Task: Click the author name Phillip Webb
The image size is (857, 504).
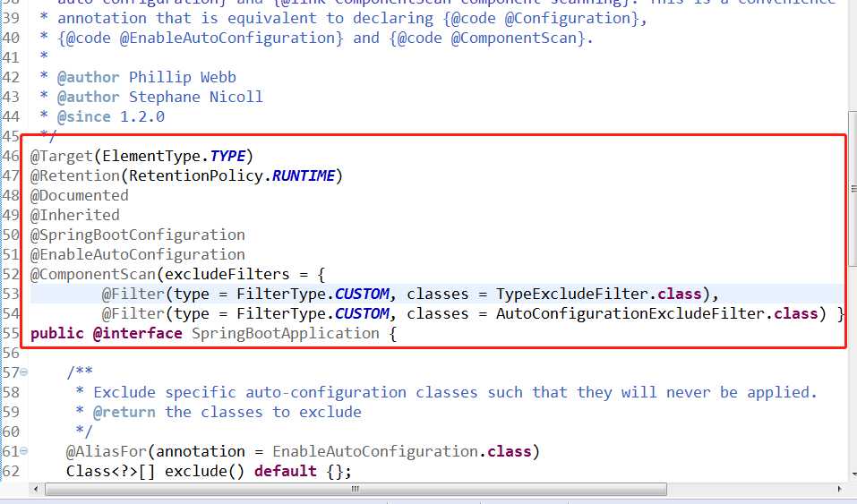Action: pos(183,78)
